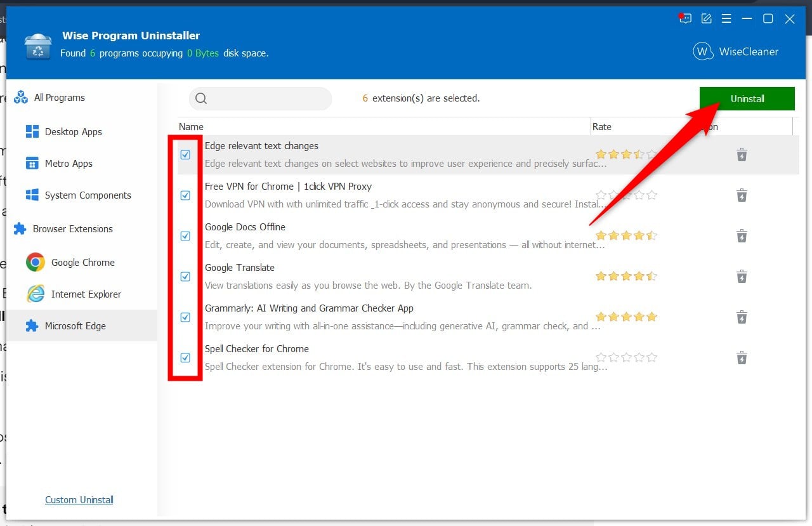The image size is (812, 526).
Task: Click the green Uninstall button
Action: pyautogui.click(x=747, y=99)
